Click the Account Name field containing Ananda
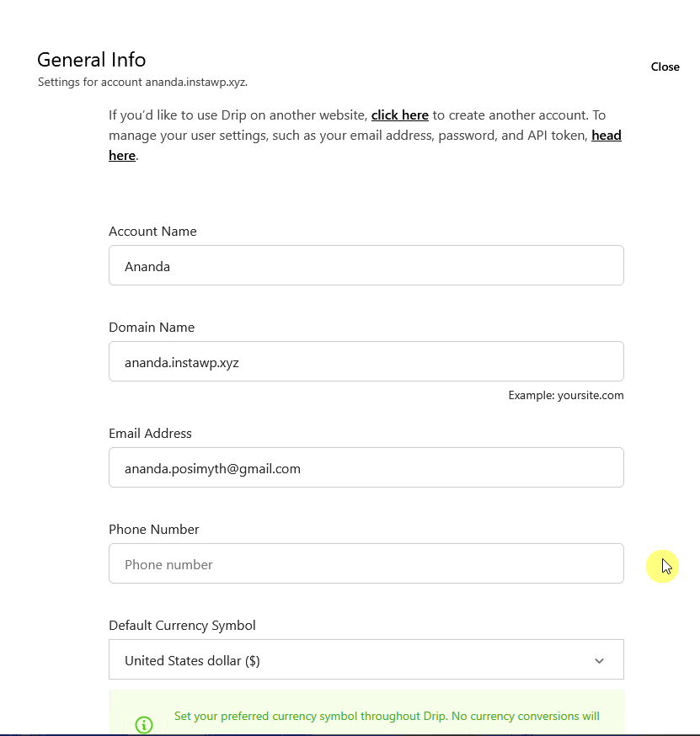This screenshot has height=736, width=700. (366, 265)
